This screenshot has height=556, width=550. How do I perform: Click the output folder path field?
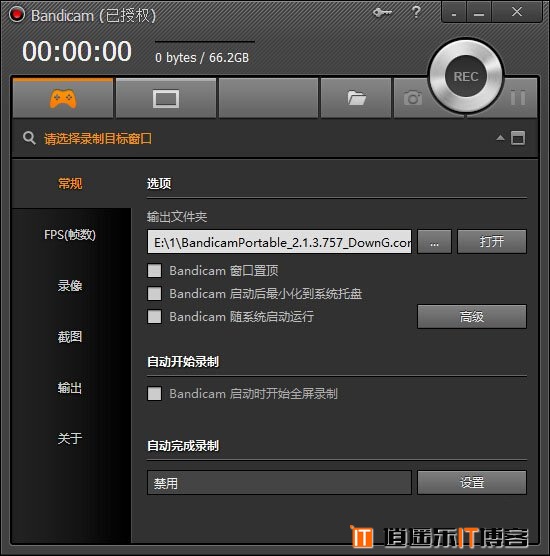tap(279, 242)
